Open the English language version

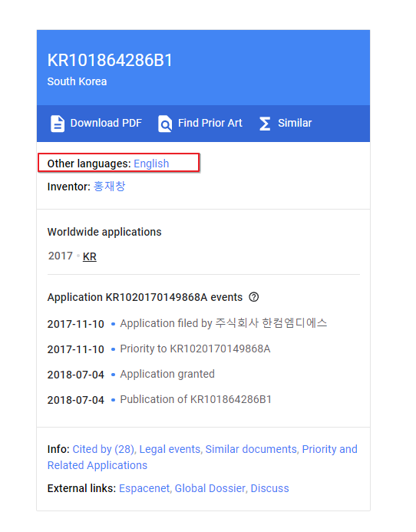151,164
